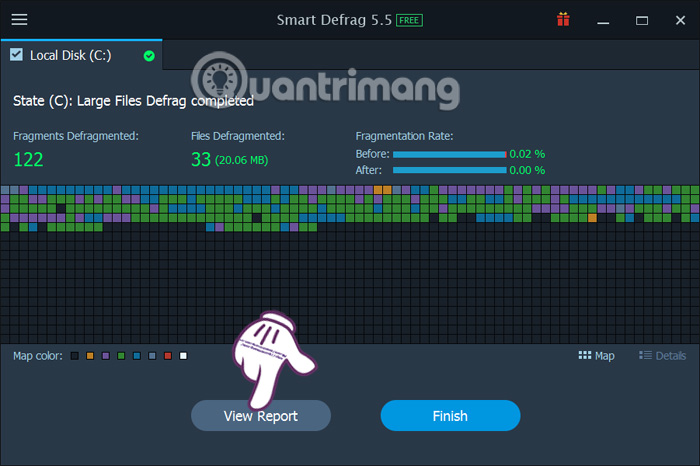Image resolution: width=700 pixels, height=466 pixels.
Task: Uncheck the Local Disk (C:) checkbox
Action: 17,55
